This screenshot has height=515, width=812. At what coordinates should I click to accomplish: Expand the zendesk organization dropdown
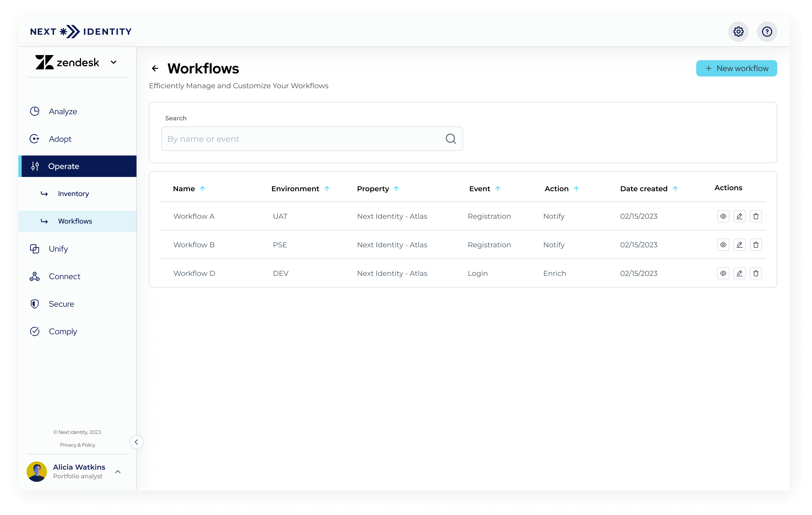[114, 62]
